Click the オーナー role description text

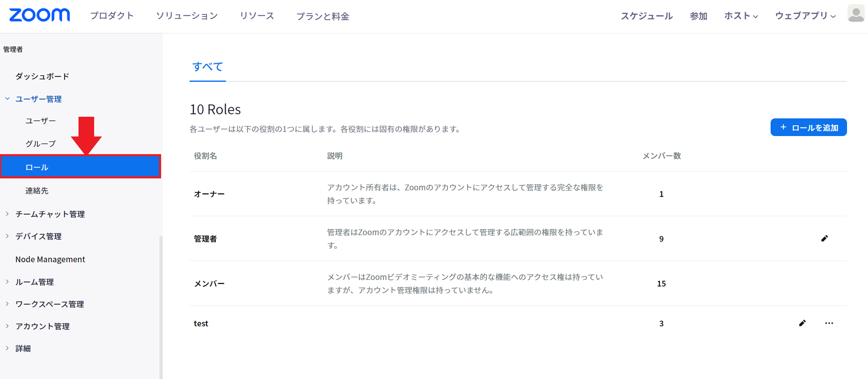click(465, 194)
